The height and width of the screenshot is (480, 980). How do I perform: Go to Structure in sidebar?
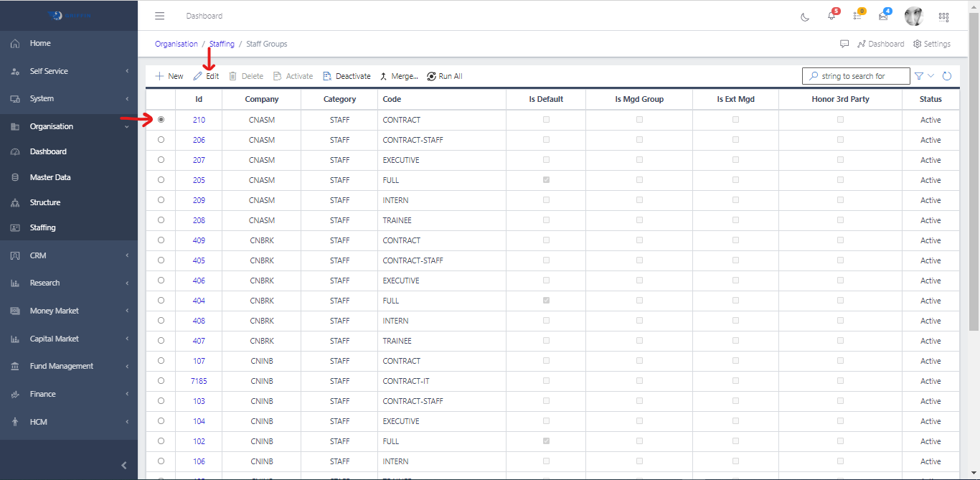pyautogui.click(x=45, y=202)
